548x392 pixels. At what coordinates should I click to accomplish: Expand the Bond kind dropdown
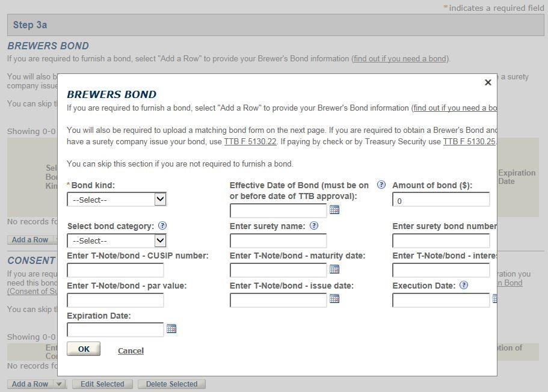[159, 199]
